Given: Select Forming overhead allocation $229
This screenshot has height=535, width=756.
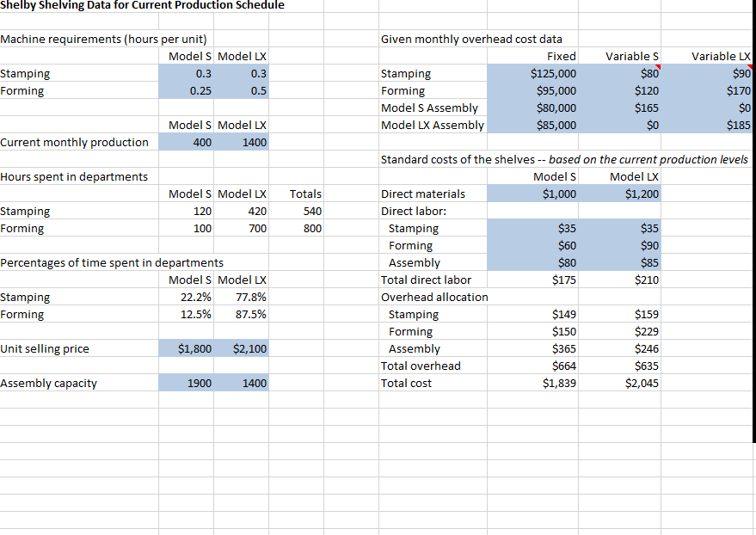Looking at the screenshot, I should click(619, 332).
